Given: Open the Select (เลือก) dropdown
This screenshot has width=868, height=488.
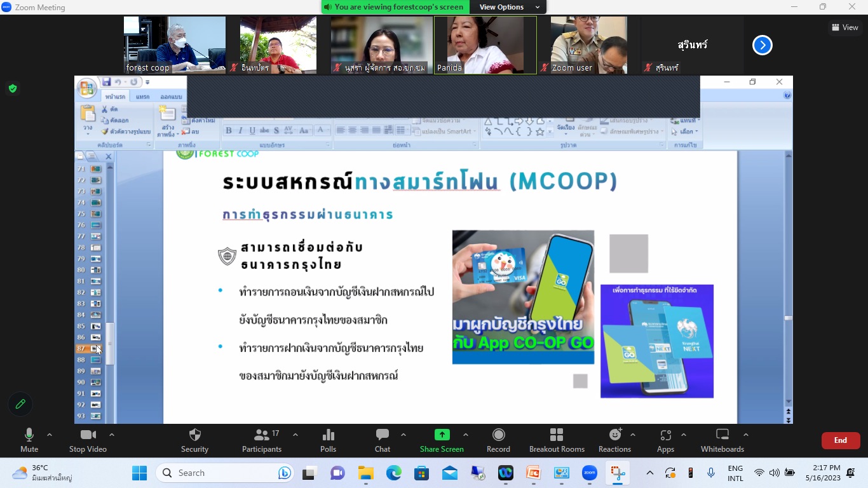Looking at the screenshot, I should [x=684, y=132].
